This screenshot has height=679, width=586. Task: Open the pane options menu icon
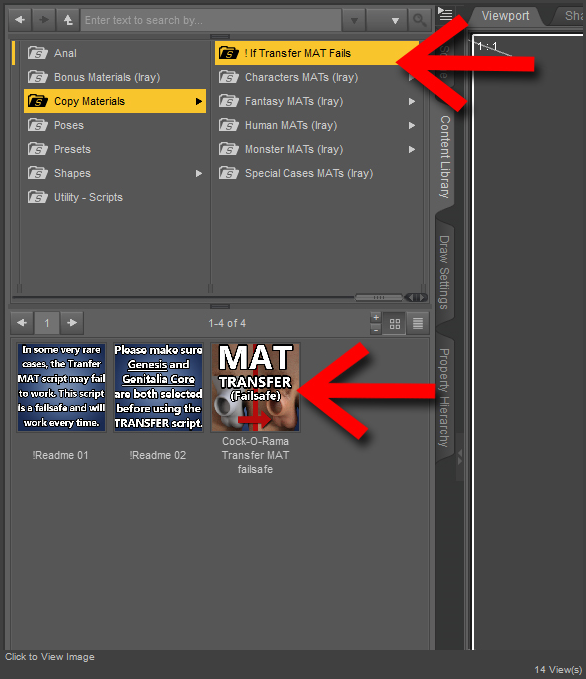[x=445, y=14]
